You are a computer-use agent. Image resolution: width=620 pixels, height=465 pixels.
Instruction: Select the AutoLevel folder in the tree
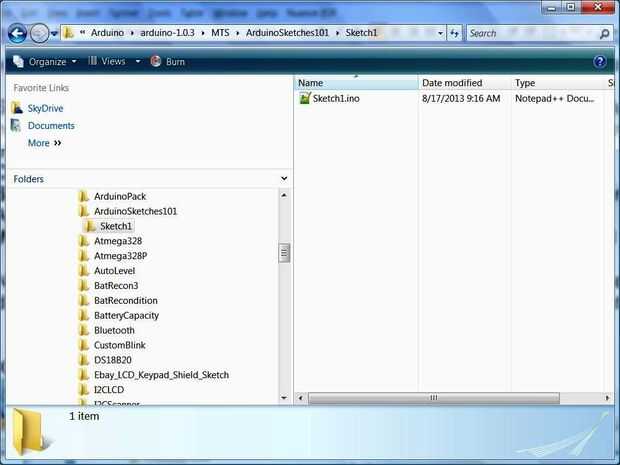(115, 271)
